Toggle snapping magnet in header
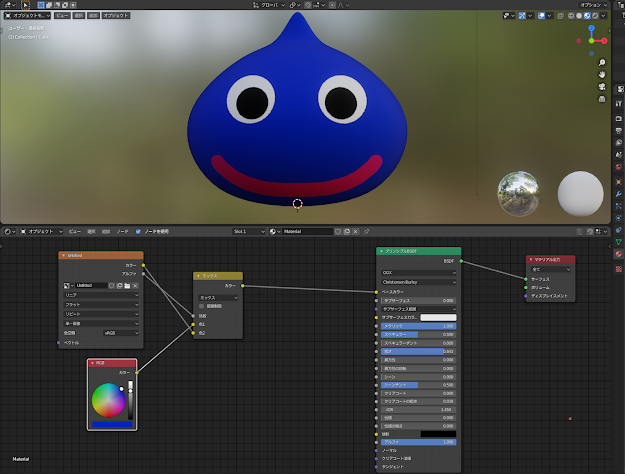625x474 pixels. tap(308, 5)
